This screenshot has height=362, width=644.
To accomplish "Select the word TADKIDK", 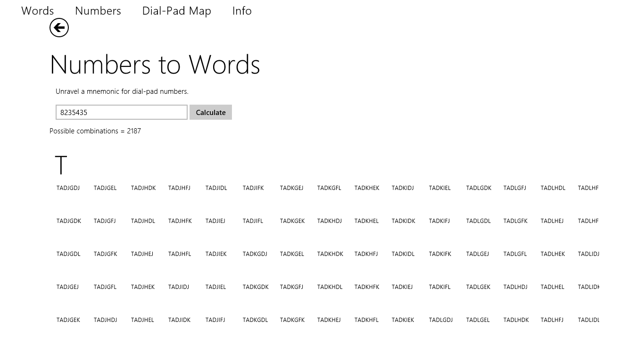I will coord(404,221).
